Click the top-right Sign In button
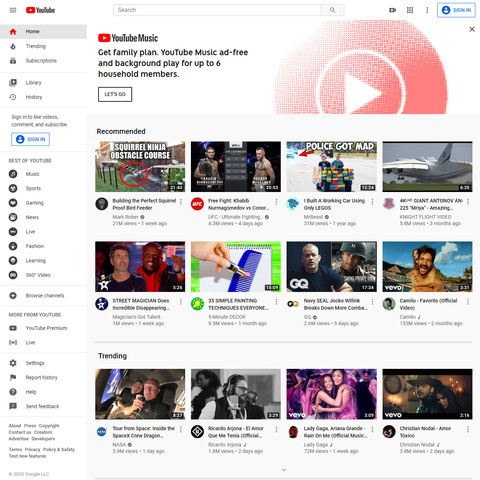This screenshot has height=480, width=480. point(456,10)
